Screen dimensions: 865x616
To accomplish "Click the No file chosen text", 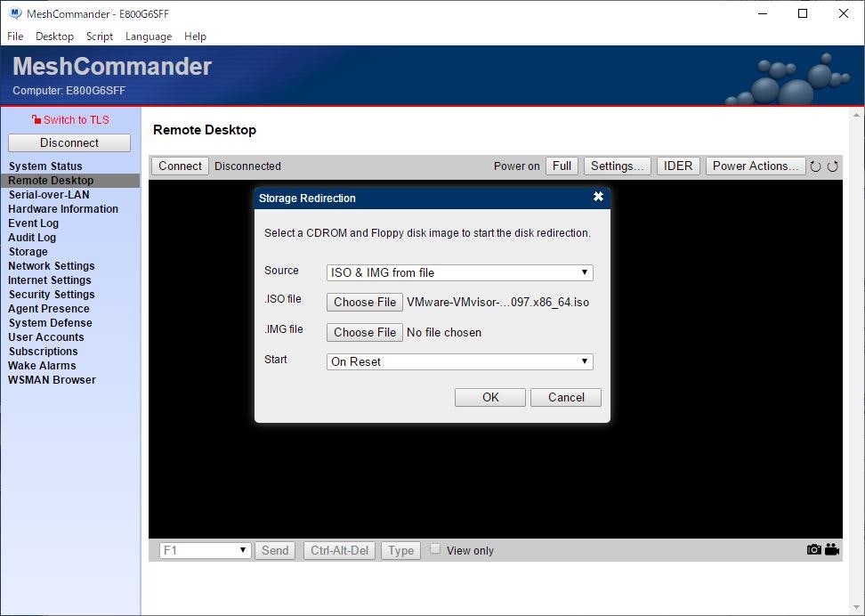I will tap(443, 333).
